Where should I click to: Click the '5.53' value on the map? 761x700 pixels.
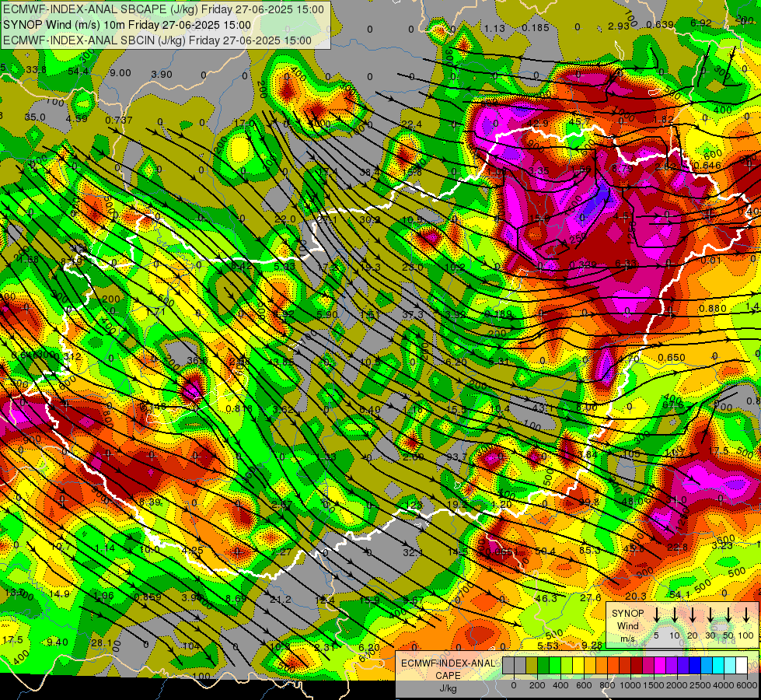click(x=548, y=646)
